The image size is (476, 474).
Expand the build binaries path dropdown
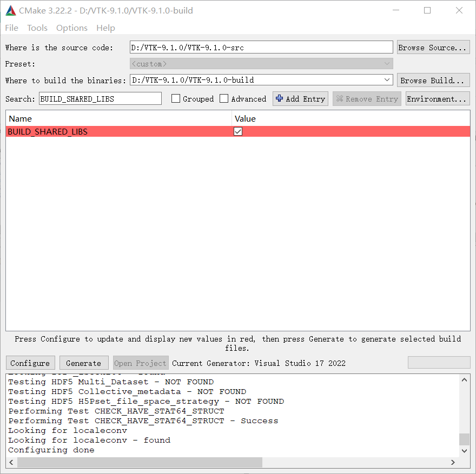387,80
